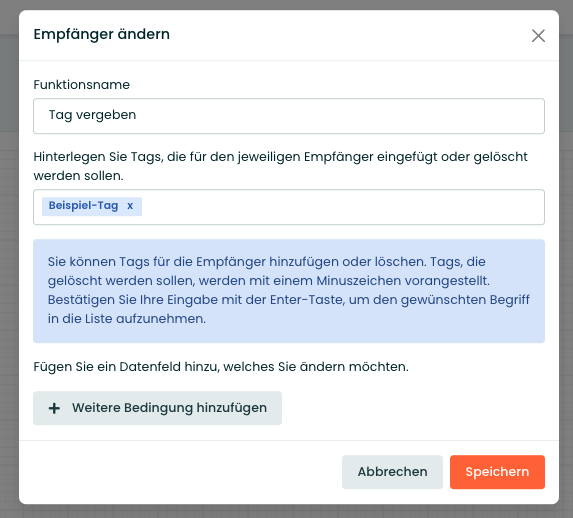
Task: Focus the Funktionsname input field
Action: click(x=289, y=116)
